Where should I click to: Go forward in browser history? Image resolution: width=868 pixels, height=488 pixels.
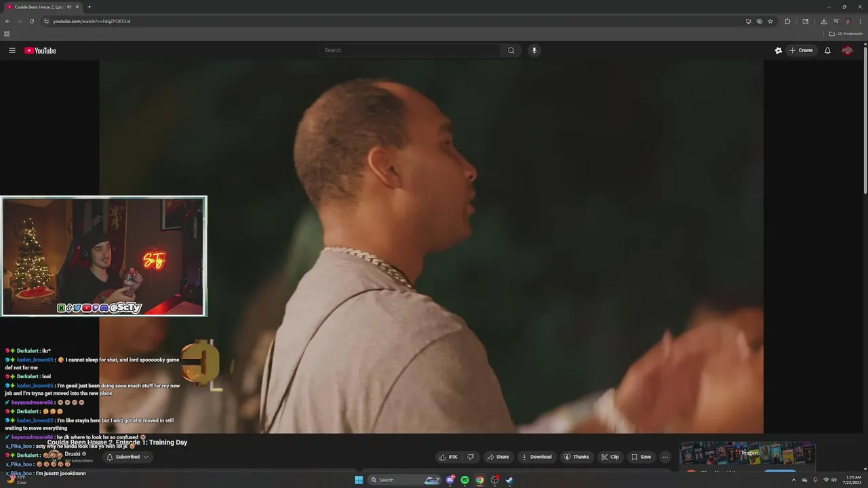pyautogui.click(x=20, y=21)
